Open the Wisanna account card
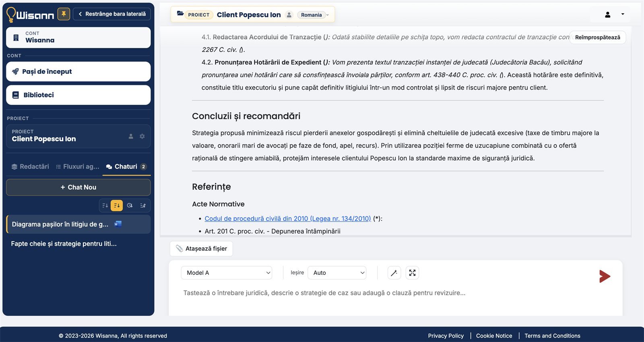This screenshot has height=342, width=644. tap(78, 37)
